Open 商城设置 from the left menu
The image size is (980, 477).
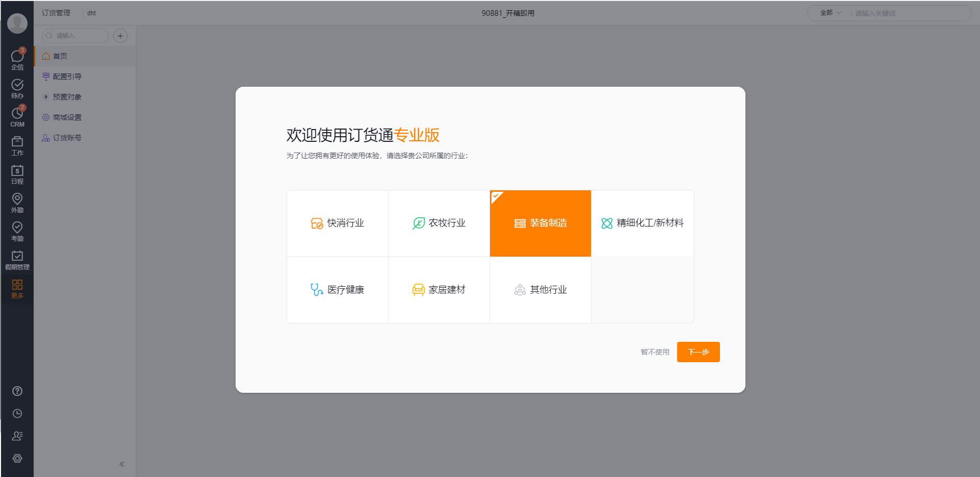point(65,117)
